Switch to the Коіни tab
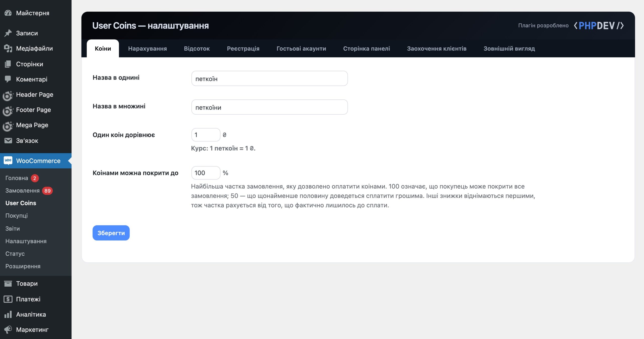This screenshot has width=644, height=339. tap(103, 48)
